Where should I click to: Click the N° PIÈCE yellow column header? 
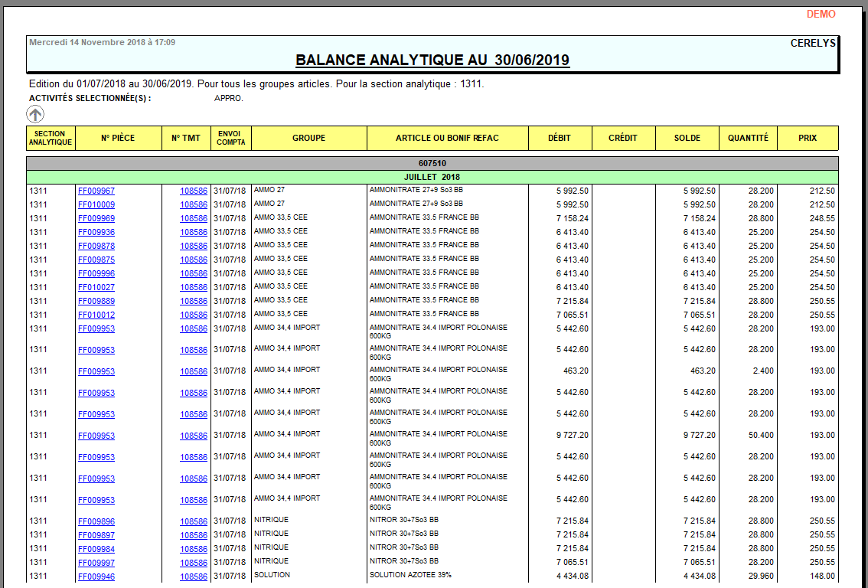tap(119, 138)
